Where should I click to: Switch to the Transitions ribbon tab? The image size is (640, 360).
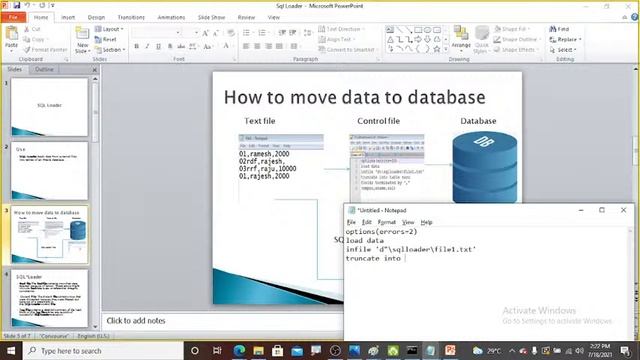[131, 18]
